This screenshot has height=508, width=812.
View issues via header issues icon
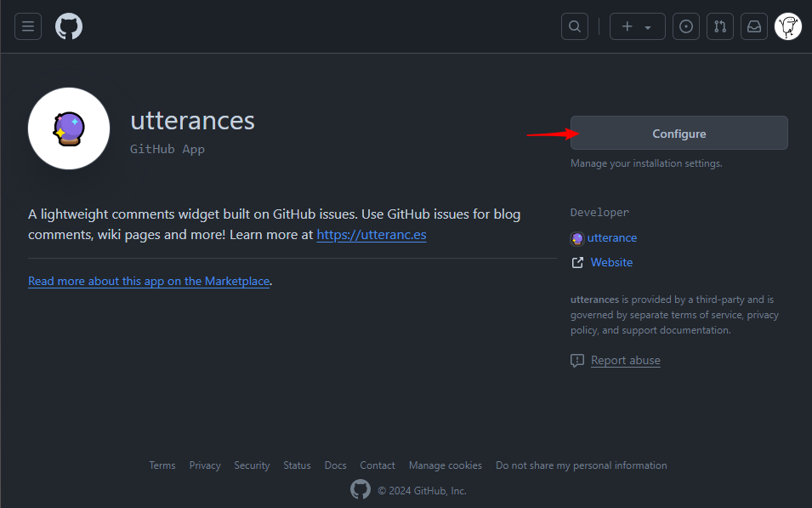click(x=686, y=26)
